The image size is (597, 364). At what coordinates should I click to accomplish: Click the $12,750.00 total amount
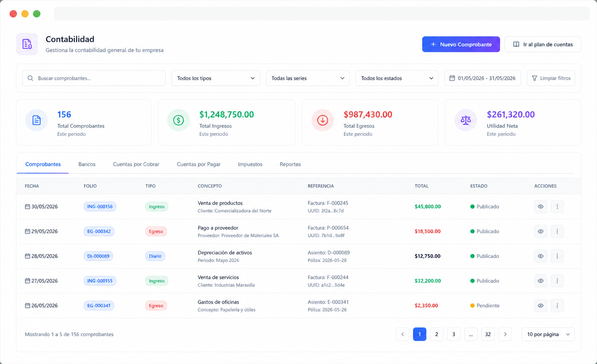[x=427, y=256]
